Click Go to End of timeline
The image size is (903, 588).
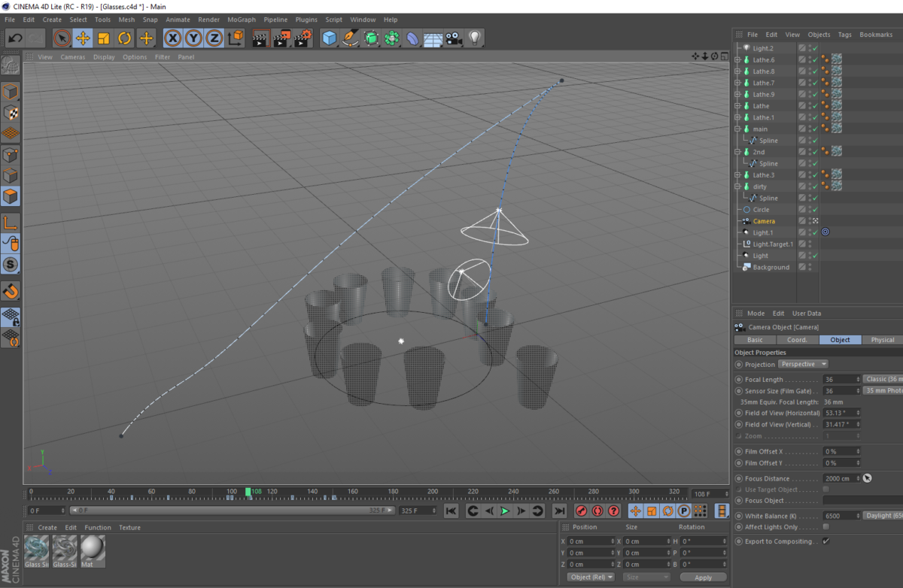coord(560,511)
